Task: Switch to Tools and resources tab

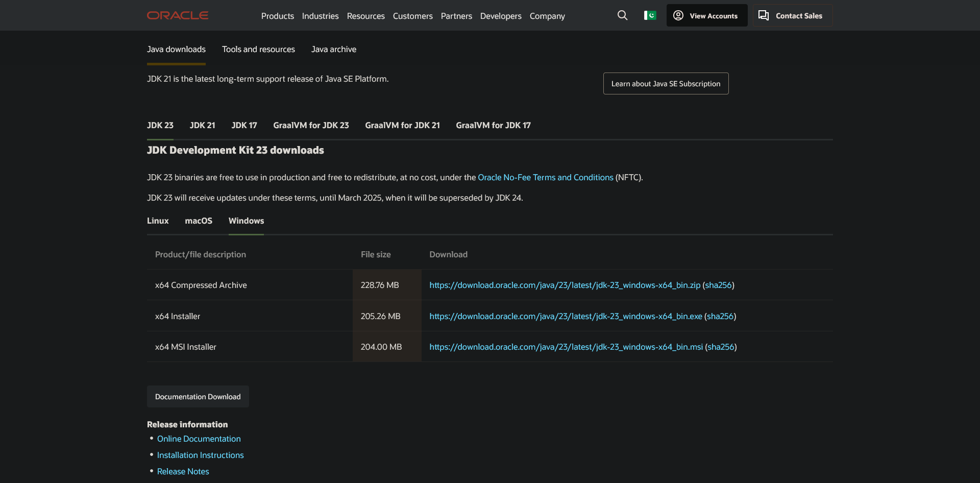Action: (258, 49)
